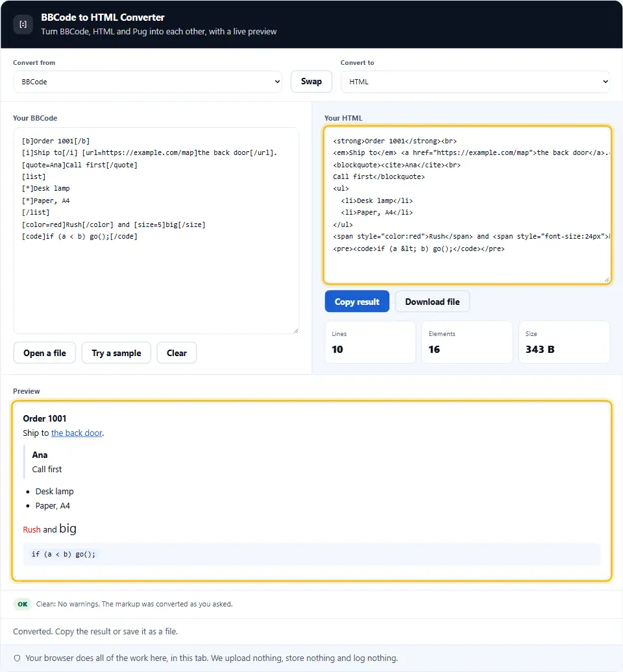Click the Copy result button
The width and height of the screenshot is (623, 672).
tap(357, 302)
